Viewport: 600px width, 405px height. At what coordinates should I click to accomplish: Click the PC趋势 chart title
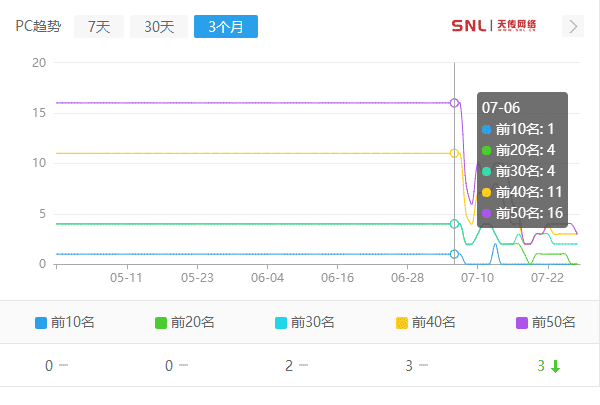tap(37, 27)
